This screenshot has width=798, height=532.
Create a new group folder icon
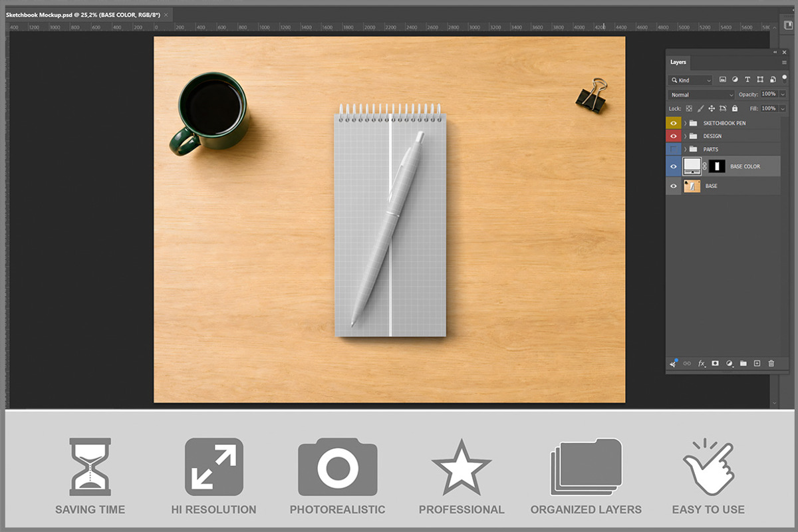[743, 364]
